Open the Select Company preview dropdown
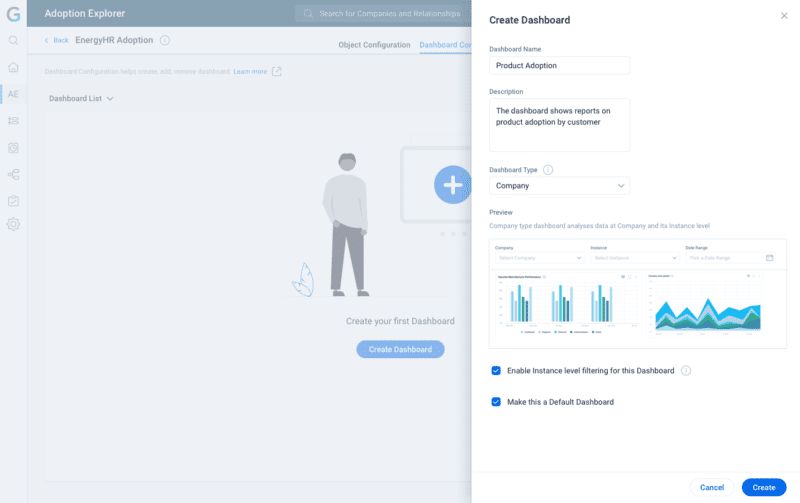The width and height of the screenshot is (800, 503). coord(538,258)
